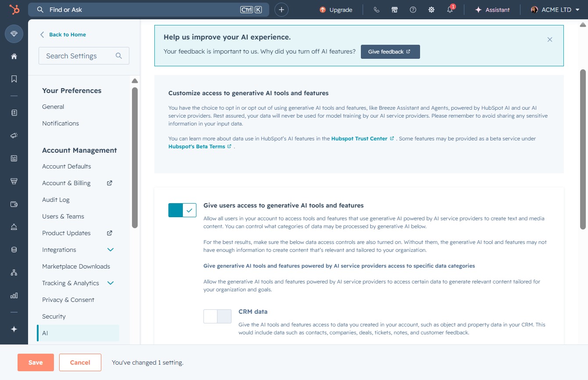Expand the Tracking & Analytics section
The image size is (588, 380).
coord(110,283)
